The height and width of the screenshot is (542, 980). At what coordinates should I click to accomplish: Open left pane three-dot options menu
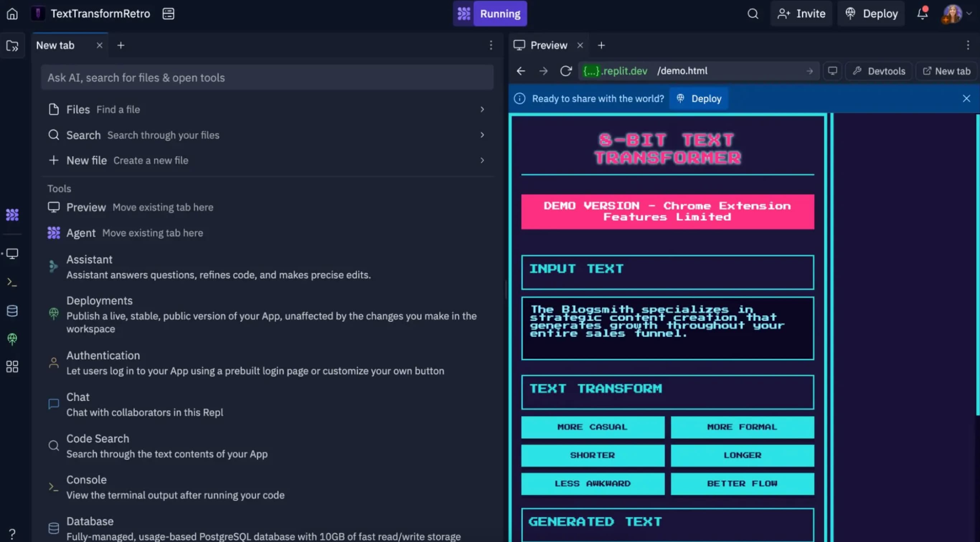coord(491,45)
